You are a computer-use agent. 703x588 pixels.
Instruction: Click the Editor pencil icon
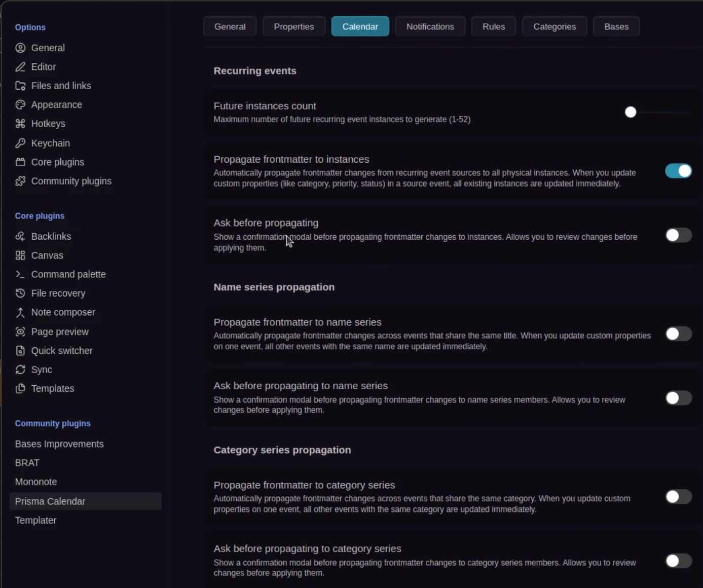coord(20,67)
